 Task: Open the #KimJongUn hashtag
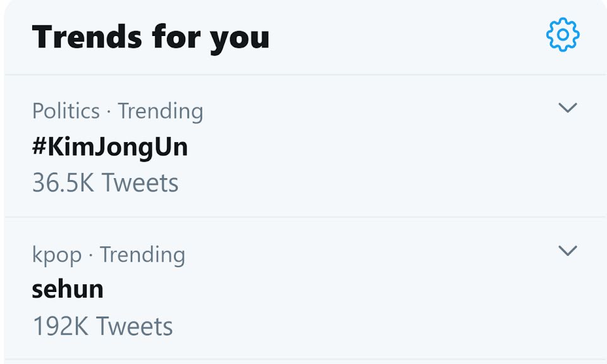(109, 147)
